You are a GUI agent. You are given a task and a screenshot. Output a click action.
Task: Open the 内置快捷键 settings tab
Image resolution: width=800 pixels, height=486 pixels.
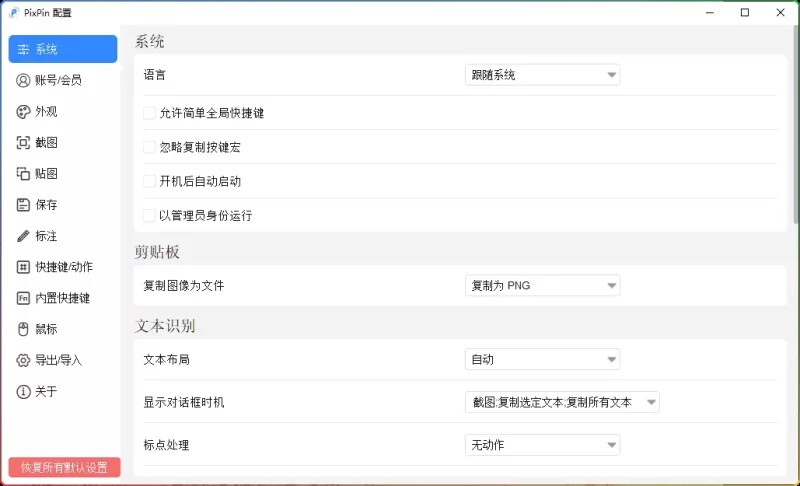(x=62, y=298)
